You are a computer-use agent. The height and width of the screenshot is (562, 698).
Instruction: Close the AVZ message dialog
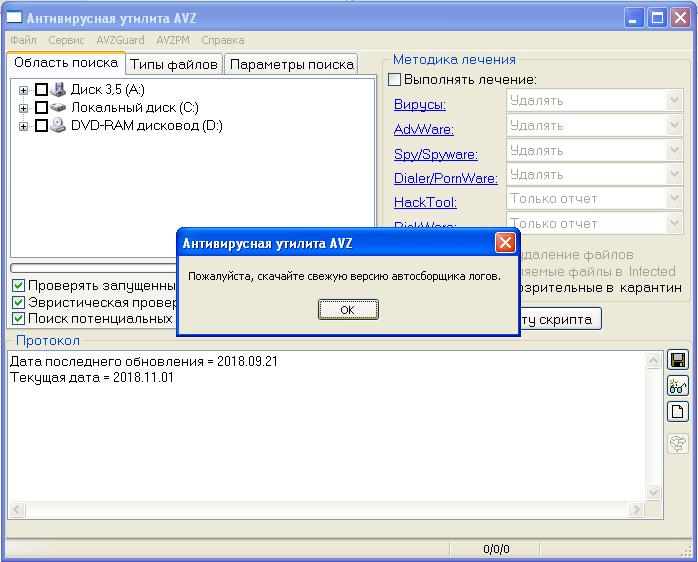click(505, 243)
